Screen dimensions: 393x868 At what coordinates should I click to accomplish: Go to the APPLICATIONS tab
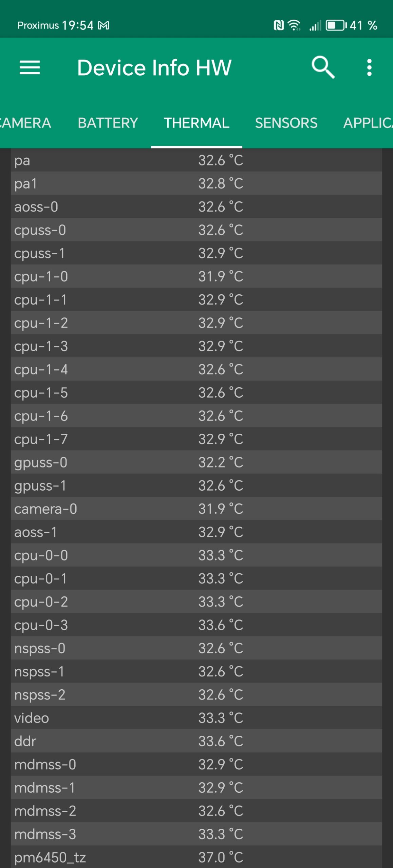(368, 123)
